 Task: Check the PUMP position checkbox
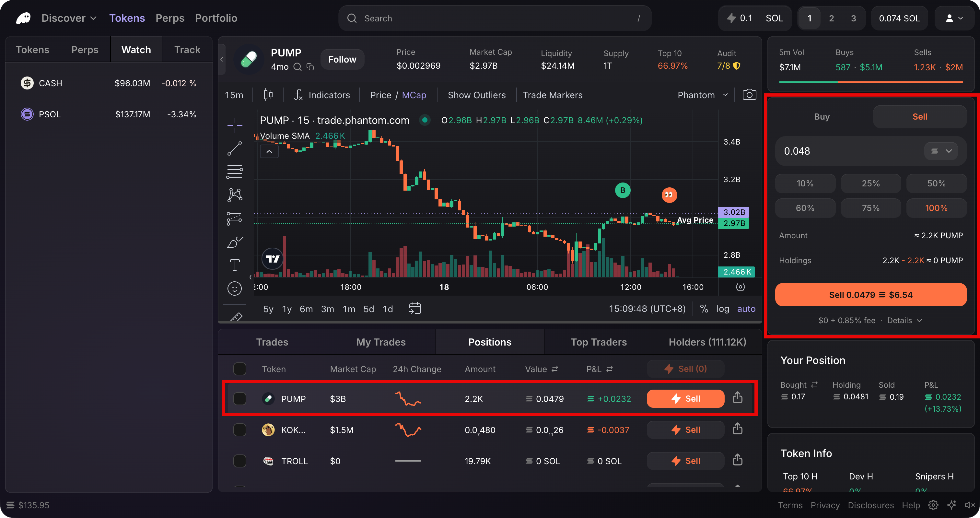click(x=240, y=399)
